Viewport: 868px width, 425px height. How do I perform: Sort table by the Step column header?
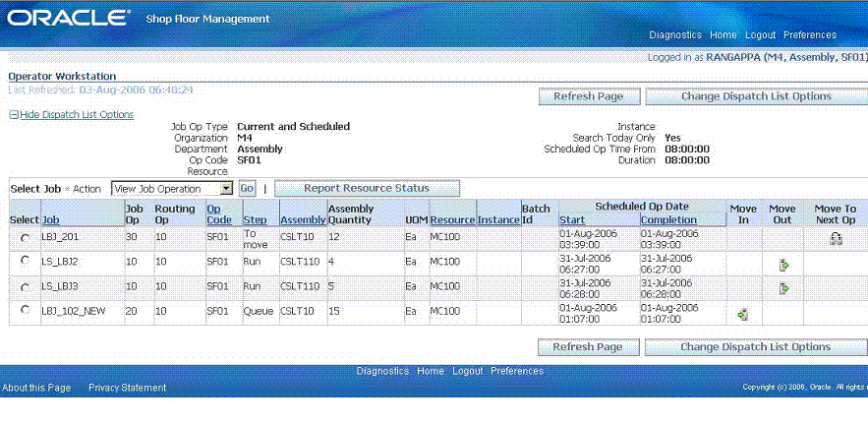click(x=255, y=220)
